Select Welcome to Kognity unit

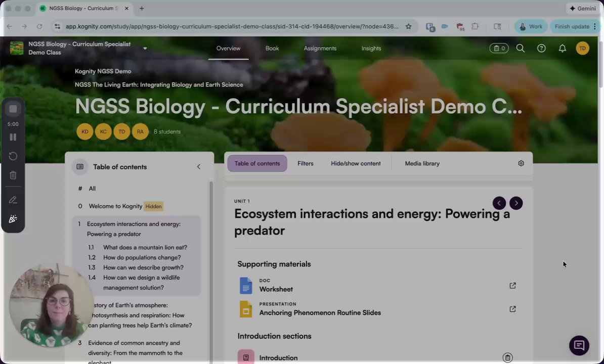115,206
